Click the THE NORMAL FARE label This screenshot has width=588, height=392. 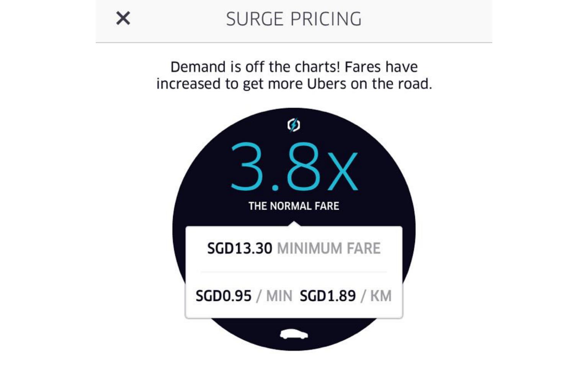(x=294, y=206)
